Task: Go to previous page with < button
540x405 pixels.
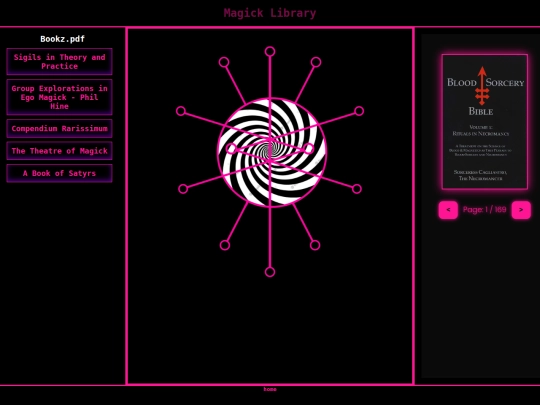Action: coord(448,210)
